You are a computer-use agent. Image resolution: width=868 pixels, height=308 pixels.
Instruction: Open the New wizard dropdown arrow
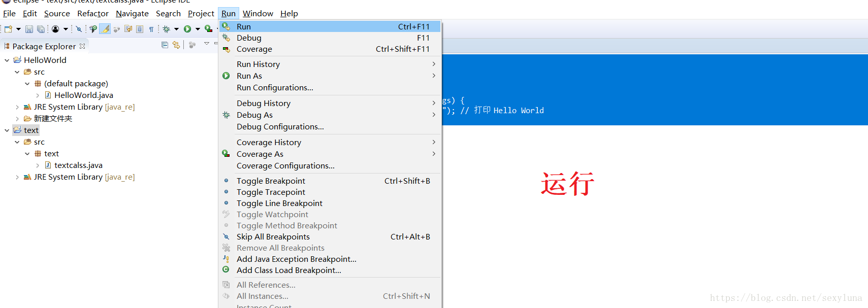[18, 29]
